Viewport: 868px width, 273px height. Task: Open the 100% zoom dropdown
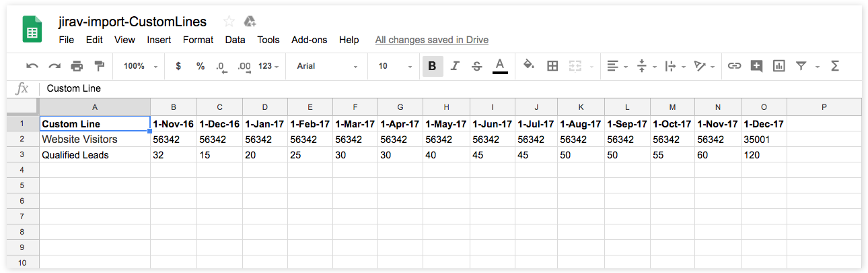[139, 66]
